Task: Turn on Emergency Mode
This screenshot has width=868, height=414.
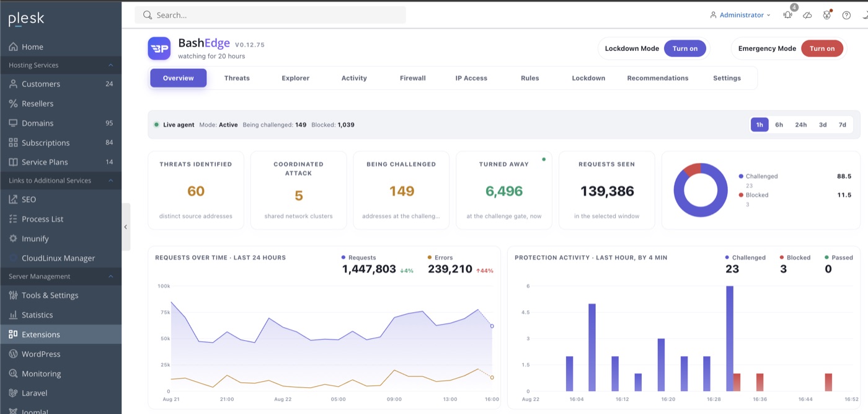Action: [x=822, y=48]
